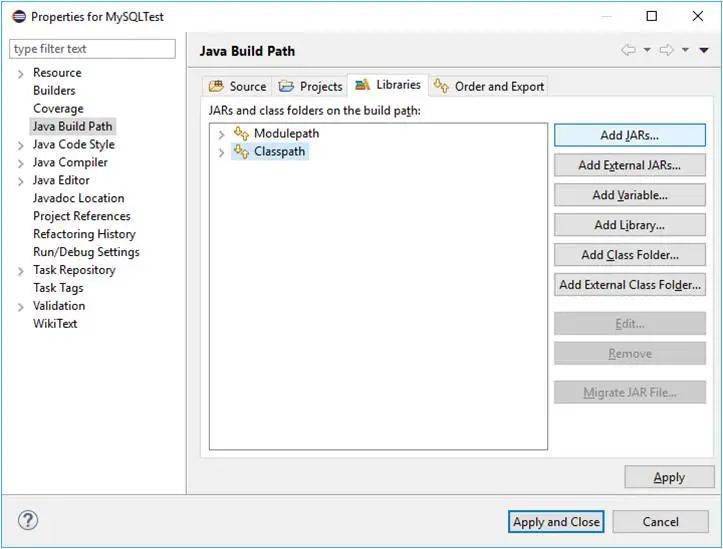
Task: Click Add External JARs... button
Action: (630, 165)
